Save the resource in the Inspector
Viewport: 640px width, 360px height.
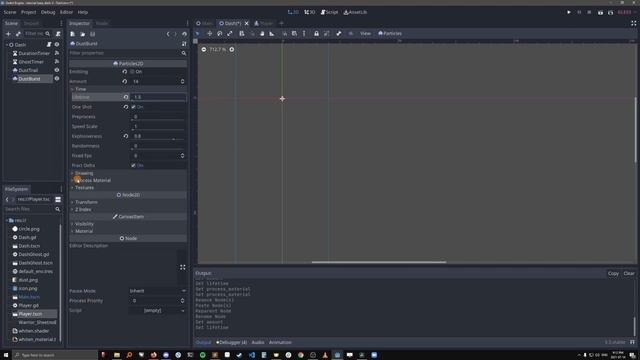point(93,34)
